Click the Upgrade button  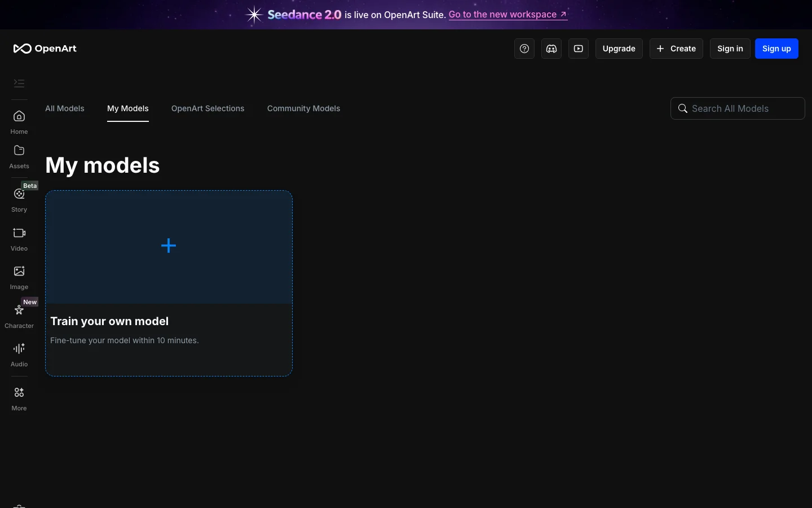click(x=619, y=49)
